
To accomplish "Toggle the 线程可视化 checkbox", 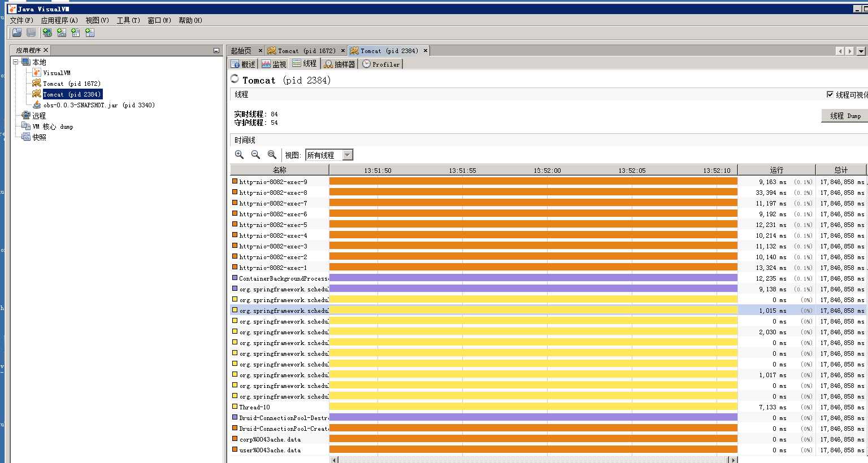I will [x=830, y=94].
